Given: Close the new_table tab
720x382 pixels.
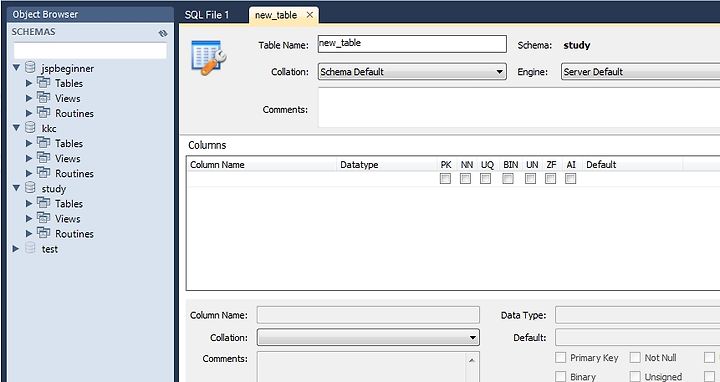Looking at the screenshot, I should pyautogui.click(x=310, y=15).
